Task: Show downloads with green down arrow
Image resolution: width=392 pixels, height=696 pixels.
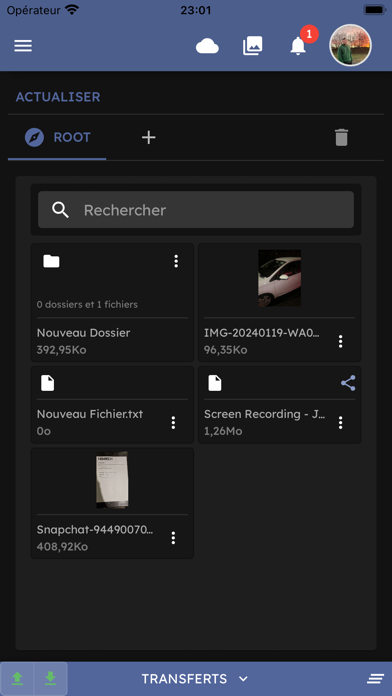Action: pos(50,678)
